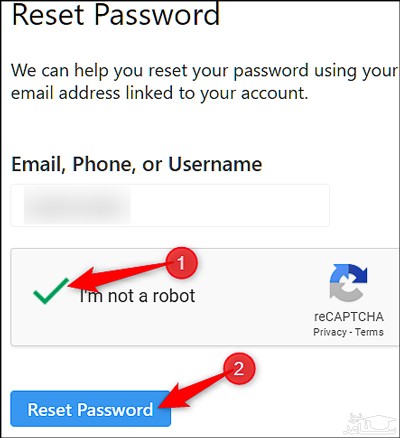Click the reCAPTCHA brand text
This screenshot has height=438, width=400.
pyautogui.click(x=349, y=317)
